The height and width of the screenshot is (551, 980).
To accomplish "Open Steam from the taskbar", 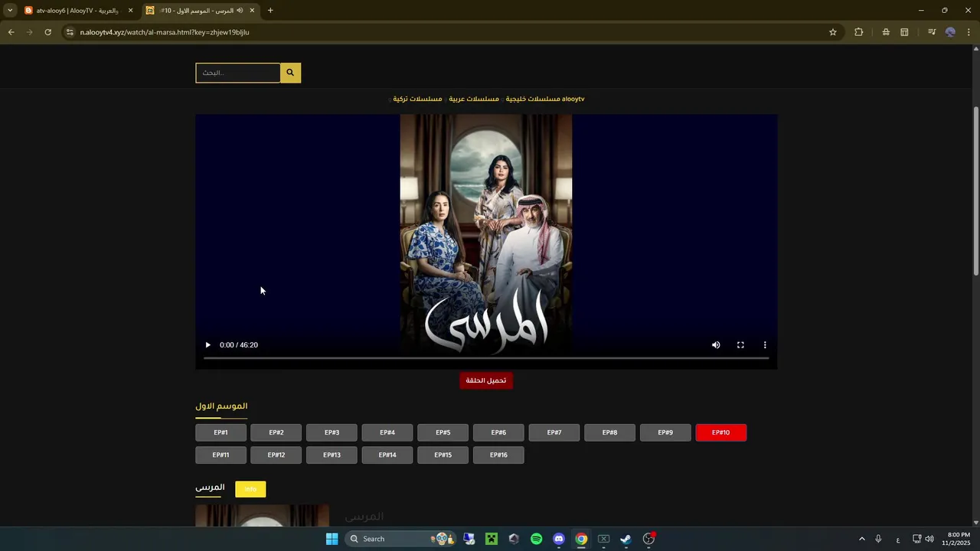I will coord(626,539).
